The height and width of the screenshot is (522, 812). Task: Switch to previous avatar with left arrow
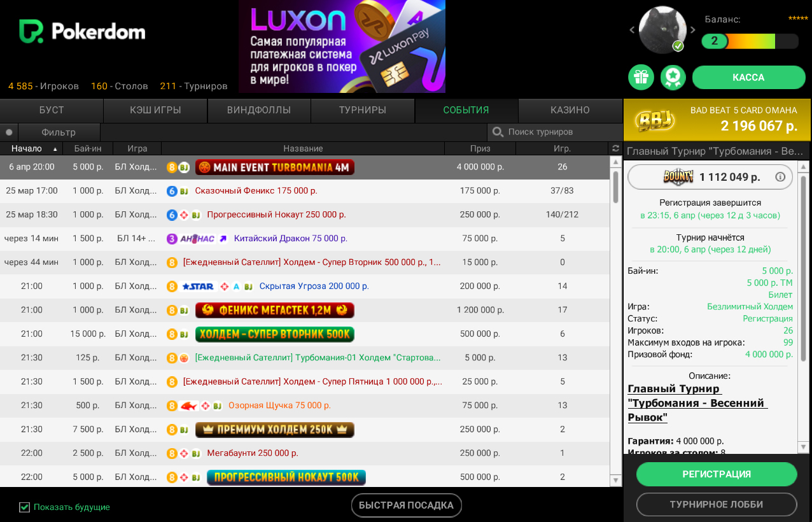tap(632, 30)
